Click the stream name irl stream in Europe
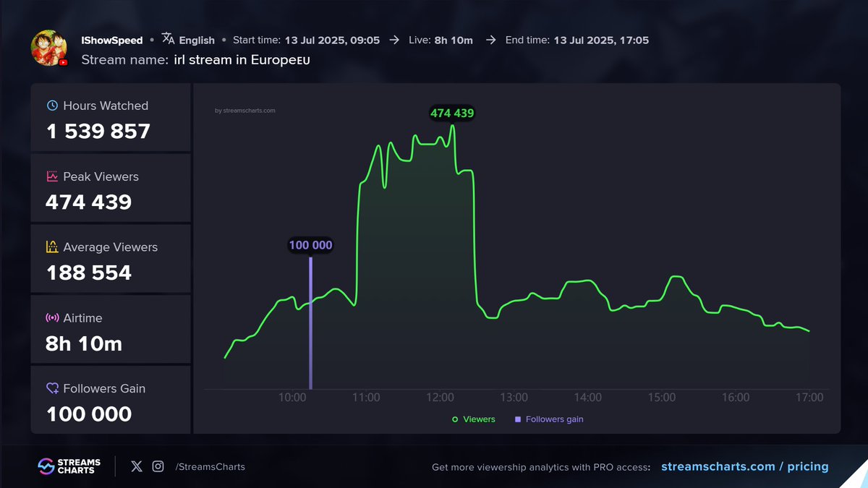Viewport: 868px width, 488px height. [242, 60]
